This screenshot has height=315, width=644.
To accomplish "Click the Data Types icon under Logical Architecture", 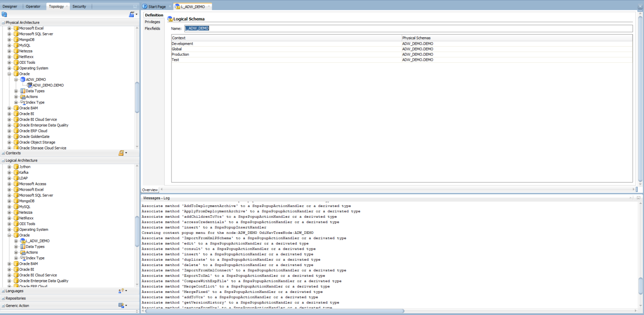I will (23, 247).
